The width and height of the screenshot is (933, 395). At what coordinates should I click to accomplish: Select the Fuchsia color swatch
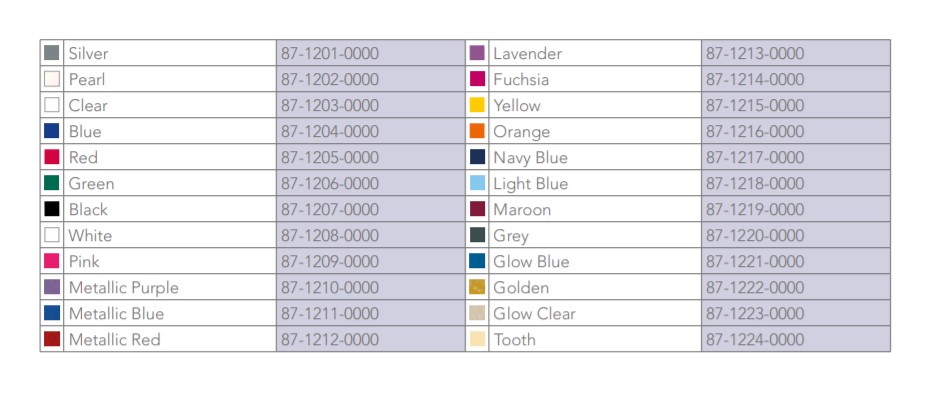pyautogui.click(x=477, y=79)
